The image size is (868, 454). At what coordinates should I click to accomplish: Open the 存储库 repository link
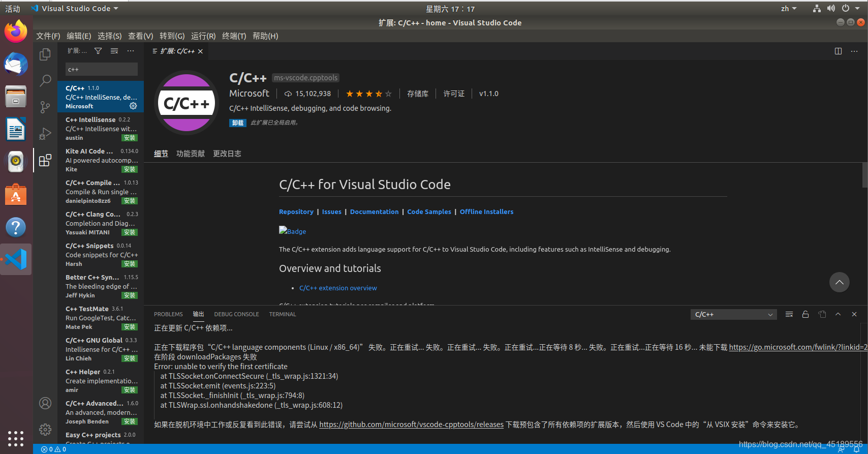point(418,94)
